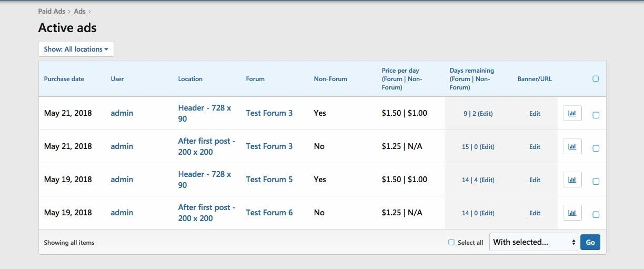
Task: Open Test Forum 6 forum link
Action: pos(269,213)
